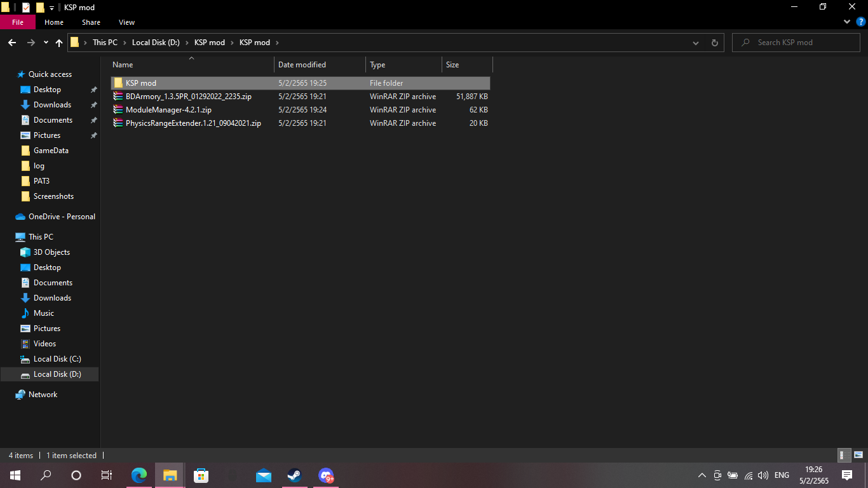Viewport: 868px width, 488px height.
Task: Click the New folder quick access icon
Action: (x=40, y=8)
